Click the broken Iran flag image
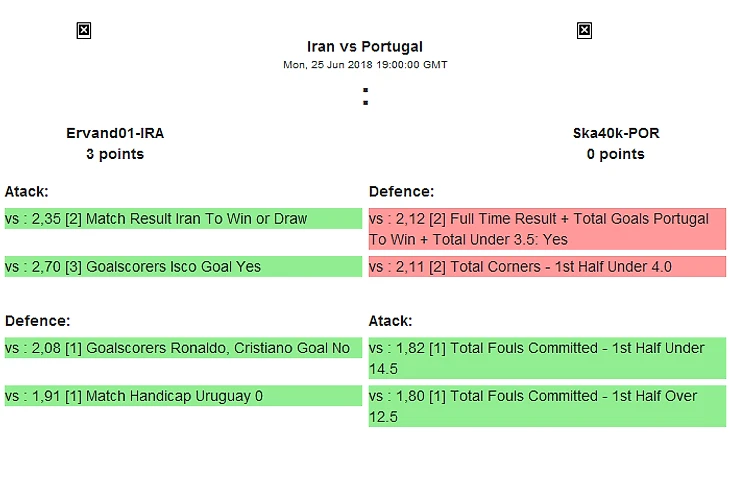The image size is (730, 480). 84,31
